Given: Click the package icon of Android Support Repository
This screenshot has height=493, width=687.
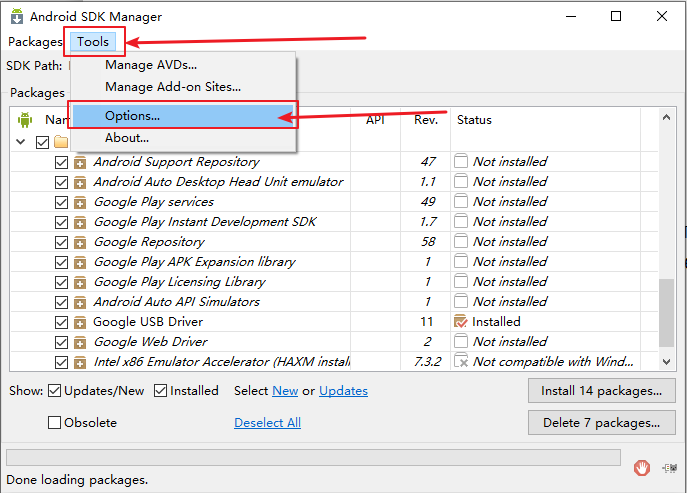Looking at the screenshot, I should pos(80,163).
